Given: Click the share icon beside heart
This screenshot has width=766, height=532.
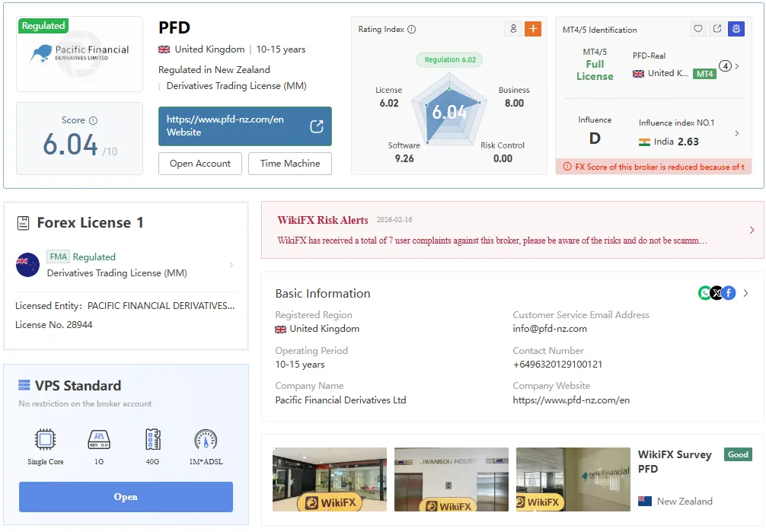Looking at the screenshot, I should pyautogui.click(x=717, y=29).
